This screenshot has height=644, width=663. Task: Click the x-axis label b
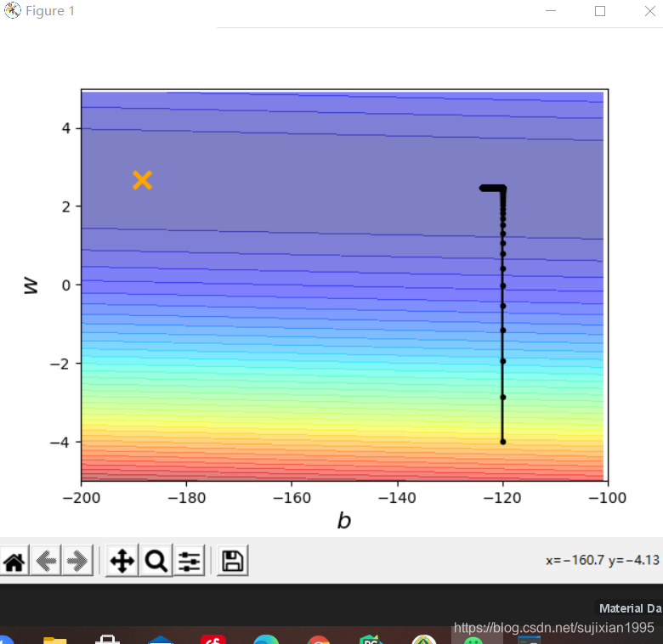point(344,521)
